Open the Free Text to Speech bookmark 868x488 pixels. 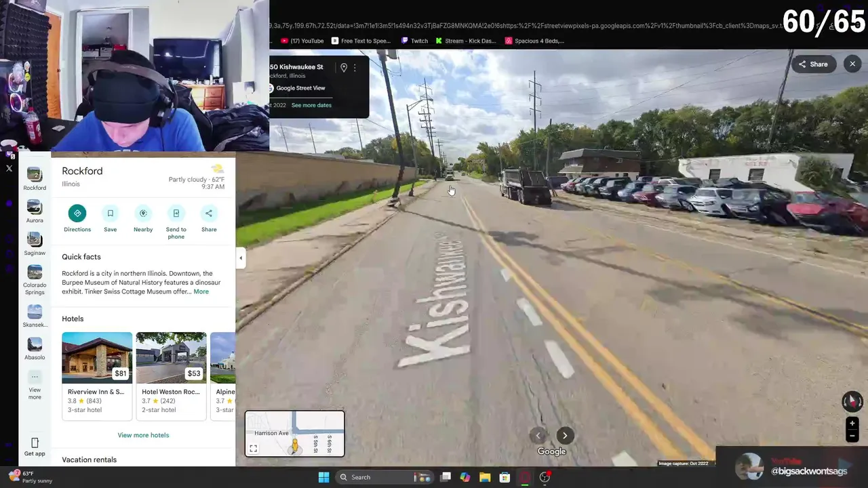361,41
